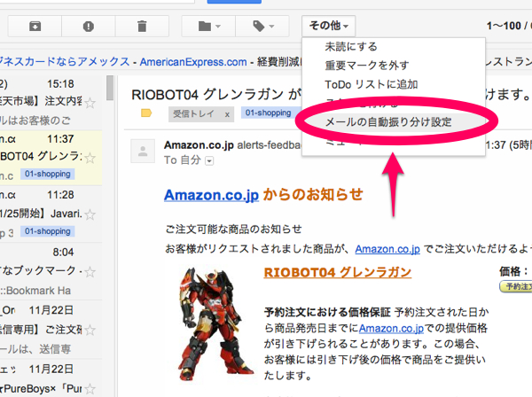
Task: Click the sender avatar icon
Action: (143, 151)
